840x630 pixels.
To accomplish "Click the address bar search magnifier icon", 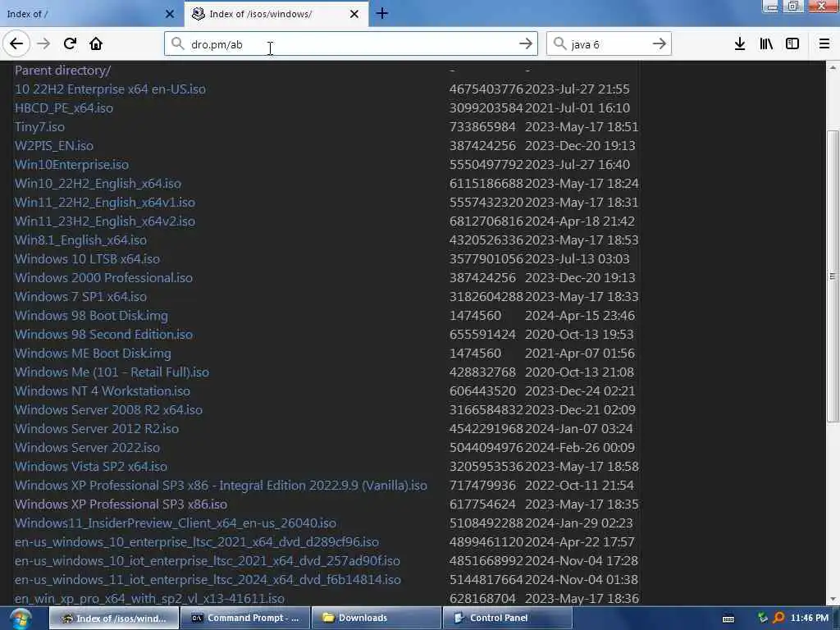I will (177, 43).
